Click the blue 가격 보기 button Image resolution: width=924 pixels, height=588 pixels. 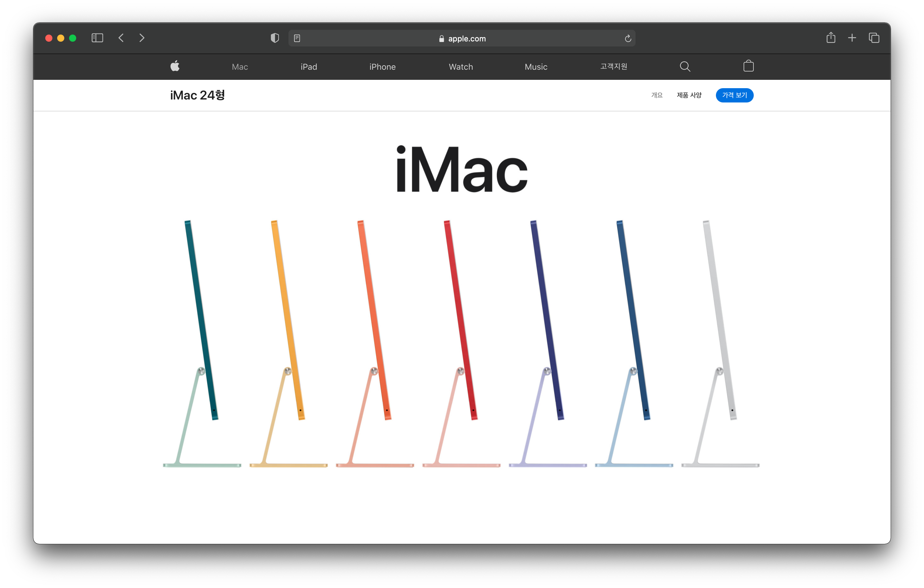pos(734,95)
